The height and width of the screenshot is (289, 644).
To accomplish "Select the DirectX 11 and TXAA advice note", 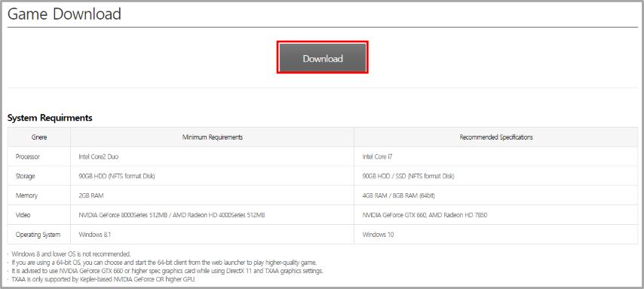I will (x=167, y=271).
